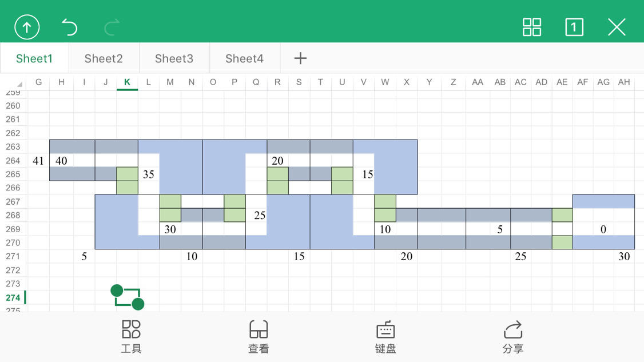The height and width of the screenshot is (362, 644).
Task: Open the page number 1 icon
Action: pyautogui.click(x=574, y=27)
